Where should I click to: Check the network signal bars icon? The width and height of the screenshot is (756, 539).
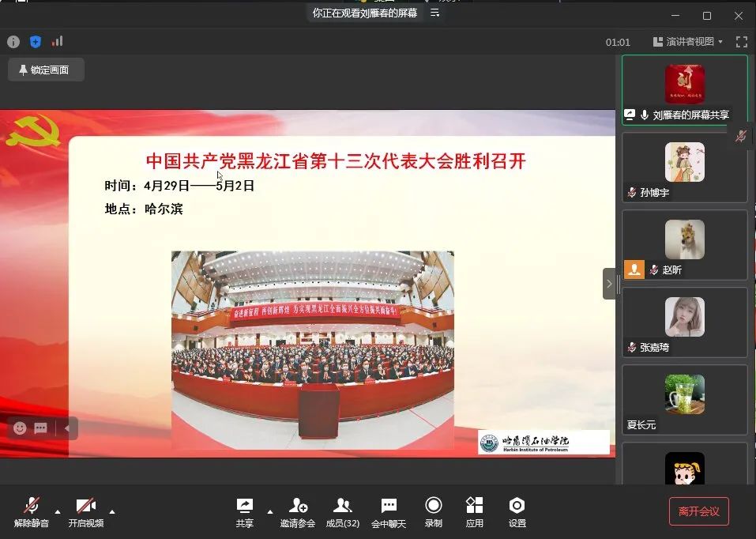click(57, 42)
